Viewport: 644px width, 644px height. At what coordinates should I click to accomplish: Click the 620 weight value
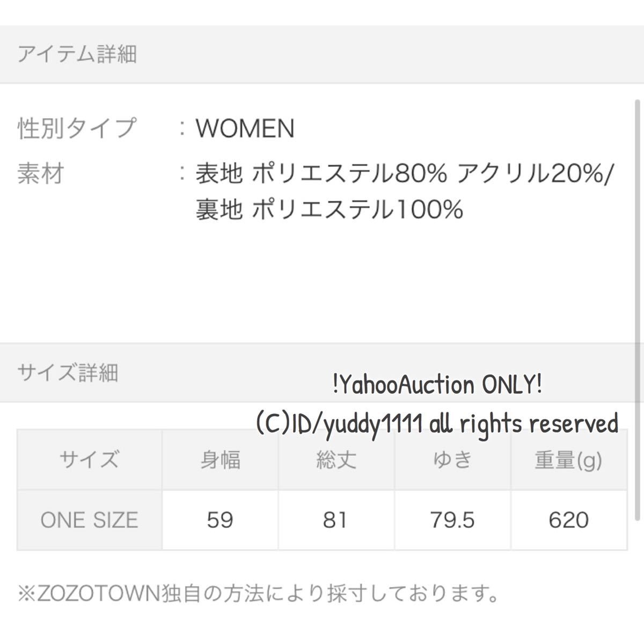(x=568, y=519)
